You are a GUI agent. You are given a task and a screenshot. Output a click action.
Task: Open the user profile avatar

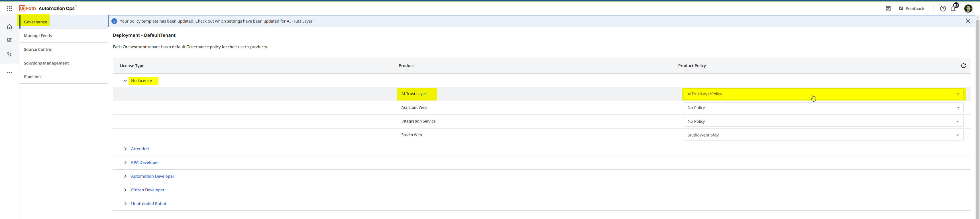coord(968,9)
